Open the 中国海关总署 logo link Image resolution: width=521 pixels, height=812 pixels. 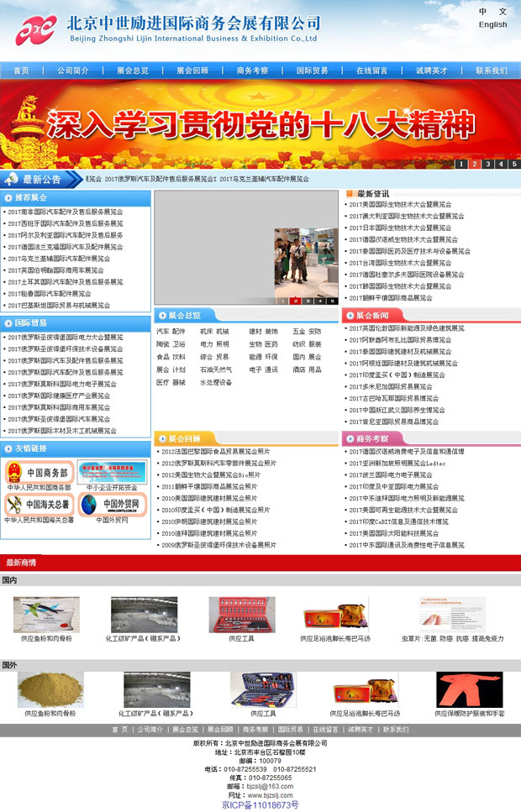(39, 505)
